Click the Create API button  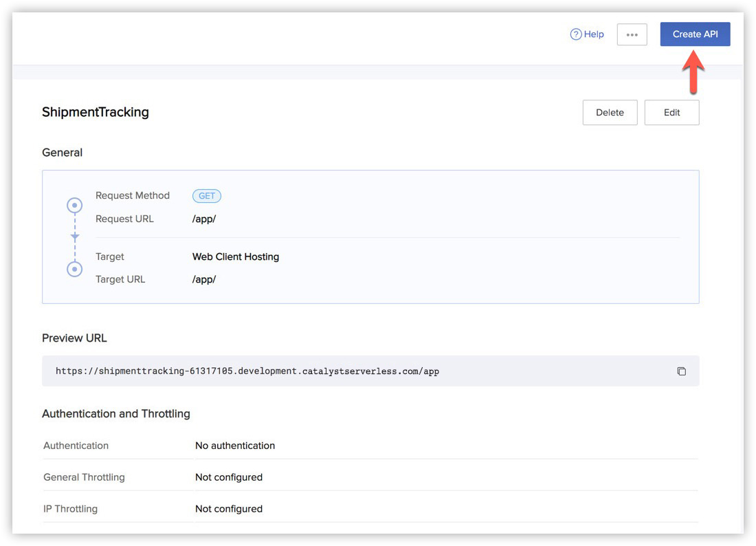pos(695,34)
